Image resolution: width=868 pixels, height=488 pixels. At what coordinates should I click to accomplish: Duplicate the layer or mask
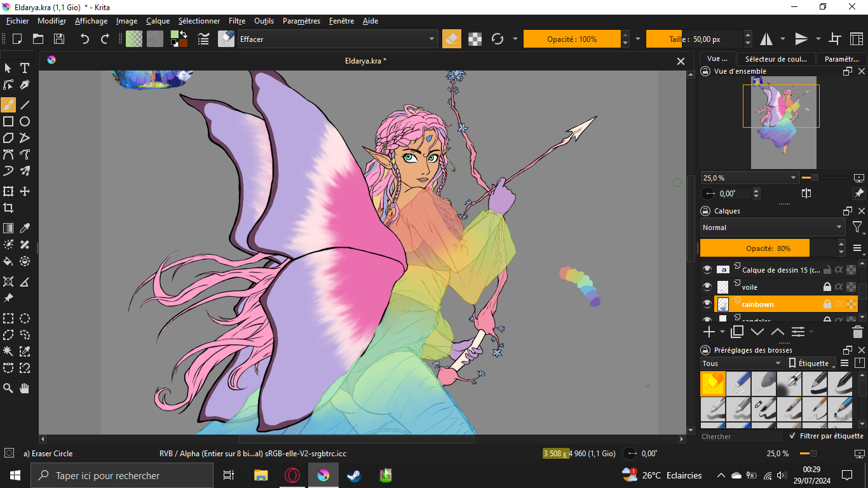737,332
